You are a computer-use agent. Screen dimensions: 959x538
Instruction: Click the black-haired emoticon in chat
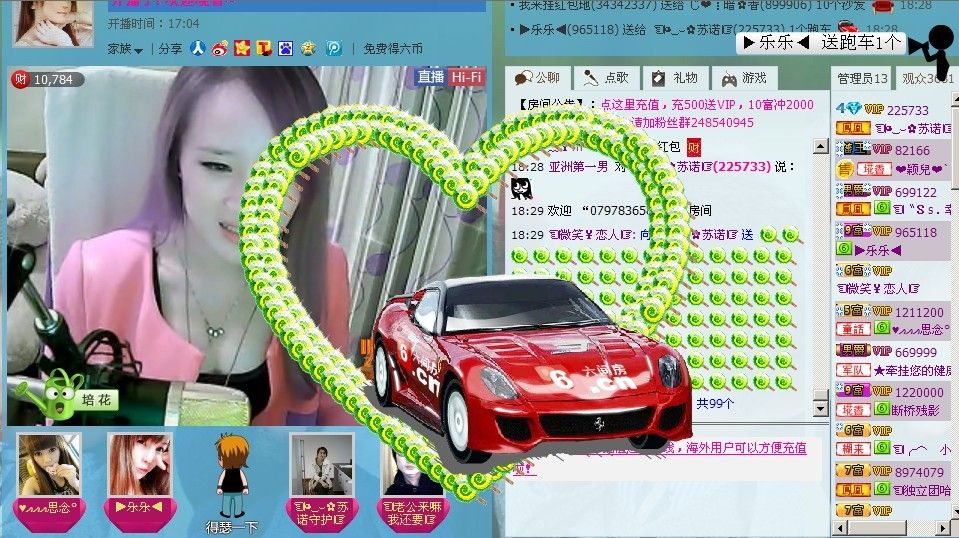click(521, 189)
